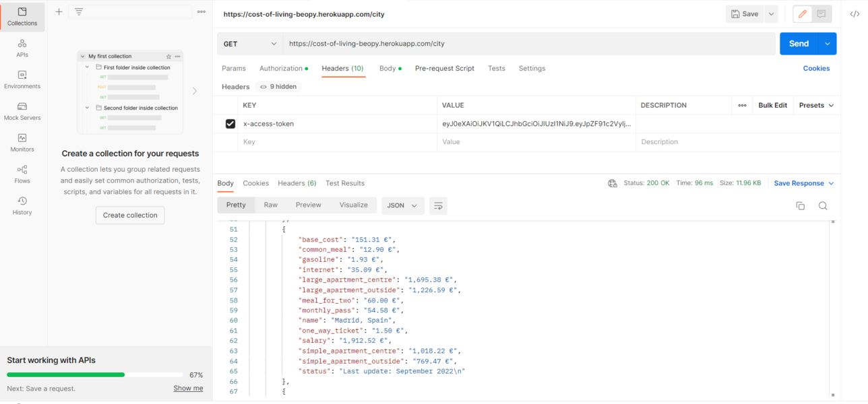868x404 pixels.
Task: Click the response body vertical scrollbar
Action: [833, 308]
